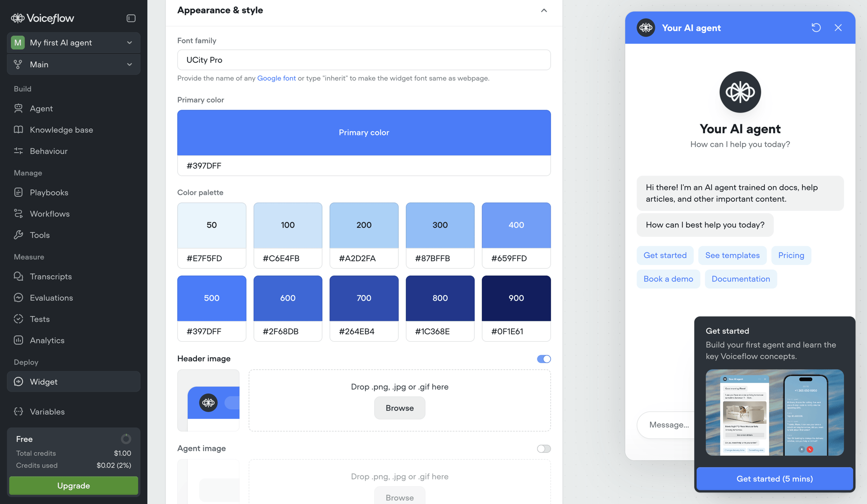867x504 pixels.
Task: Click the Knowledge base book icon
Action: 18,130
